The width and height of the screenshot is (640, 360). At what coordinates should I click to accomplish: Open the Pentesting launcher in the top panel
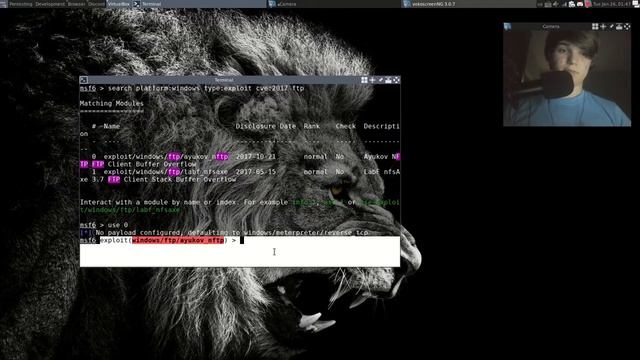pos(20,4)
